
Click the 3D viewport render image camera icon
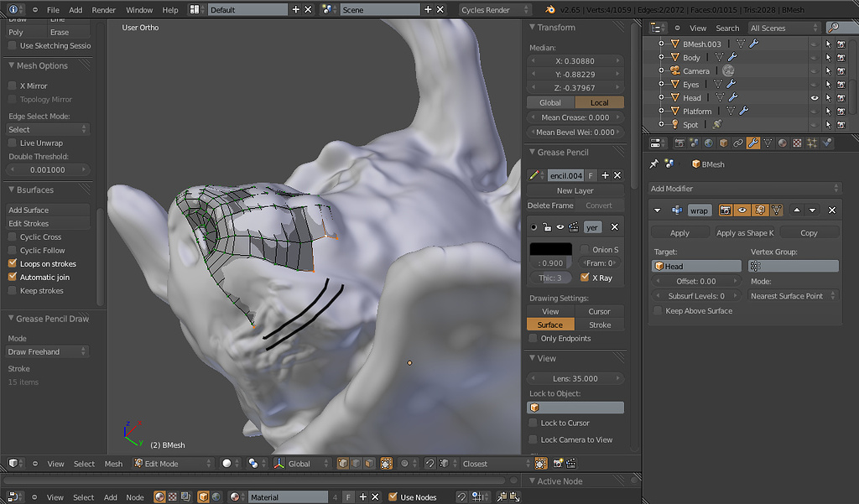point(558,464)
